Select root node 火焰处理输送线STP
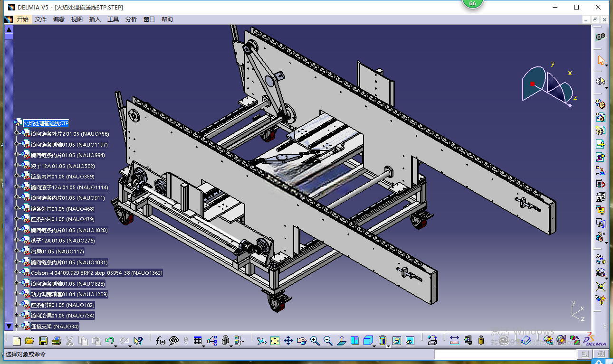Screen dimensions: 613x364 pos(46,123)
